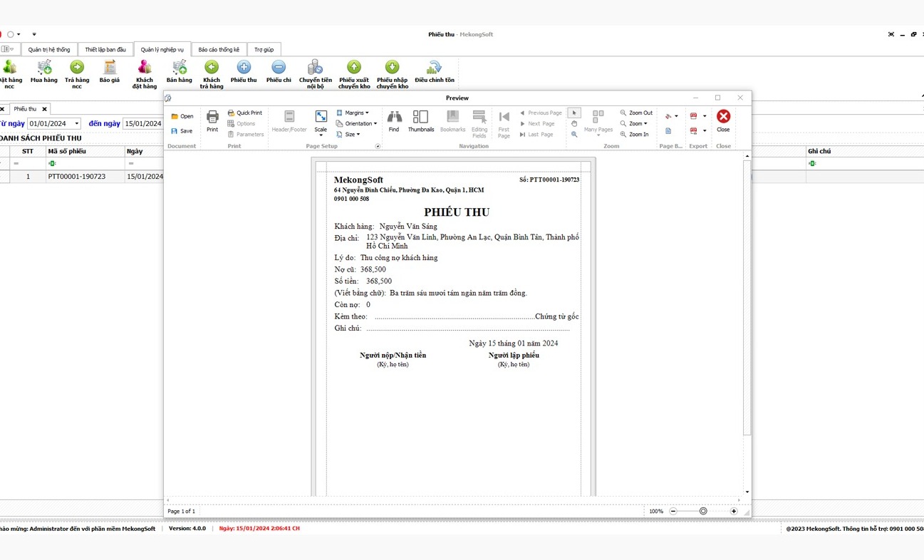Viewport: 924px width, 560px height.
Task: Click the STT column header
Action: click(x=28, y=151)
